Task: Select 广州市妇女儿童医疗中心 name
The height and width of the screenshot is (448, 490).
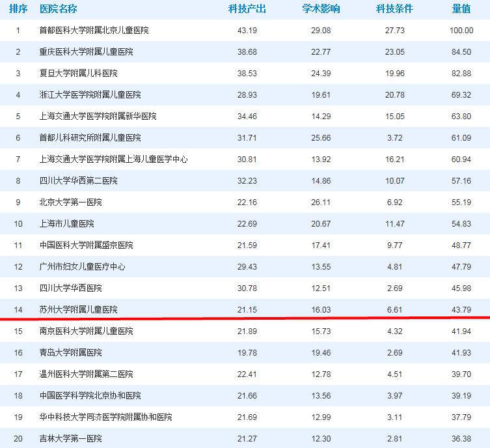Action: coord(82,267)
